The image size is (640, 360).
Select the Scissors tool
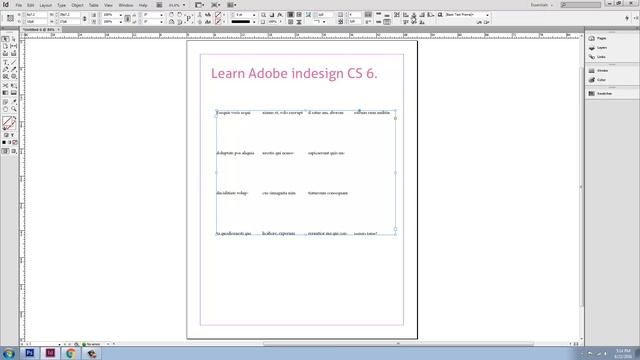pos(5,86)
